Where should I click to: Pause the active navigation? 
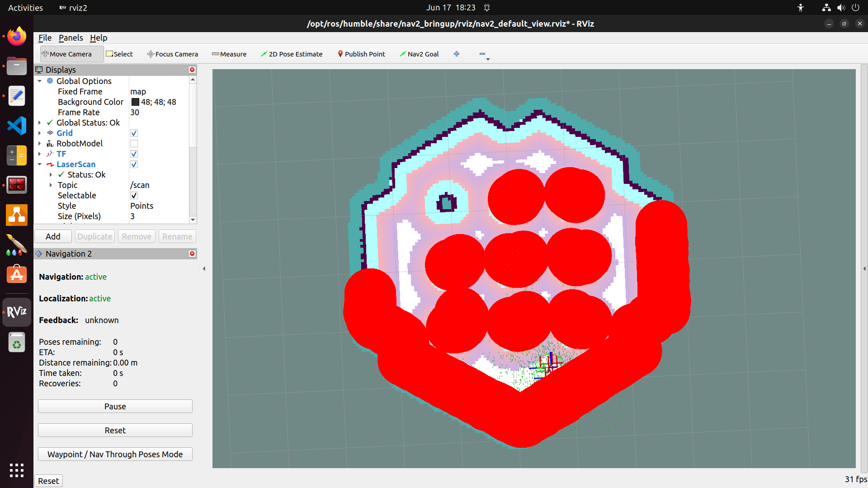pyautogui.click(x=115, y=406)
